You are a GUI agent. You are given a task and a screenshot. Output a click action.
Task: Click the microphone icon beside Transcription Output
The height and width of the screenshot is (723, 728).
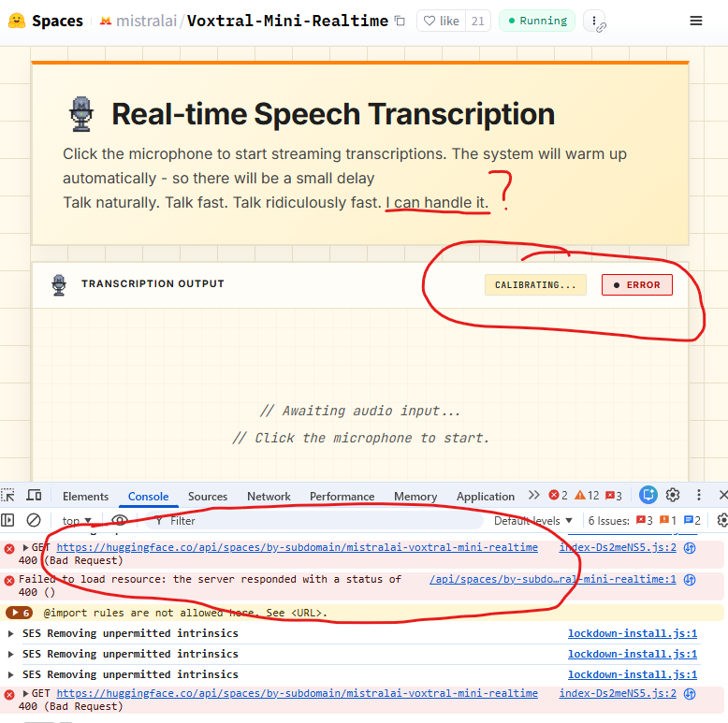click(59, 285)
